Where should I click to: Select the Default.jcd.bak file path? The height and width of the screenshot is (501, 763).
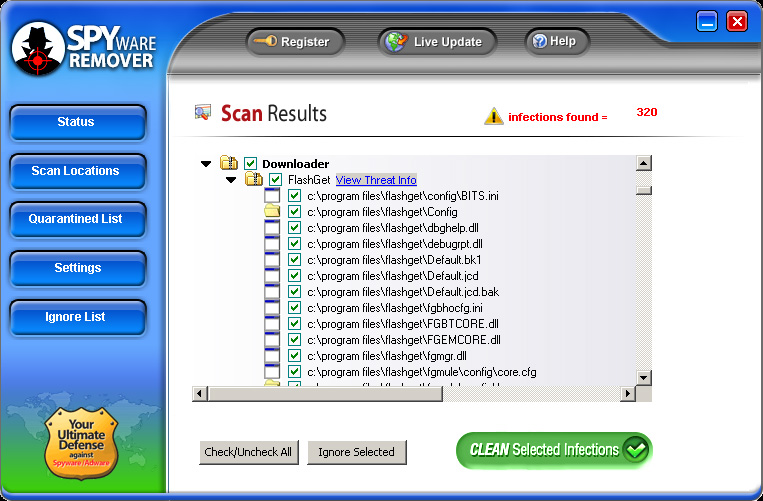click(x=403, y=292)
